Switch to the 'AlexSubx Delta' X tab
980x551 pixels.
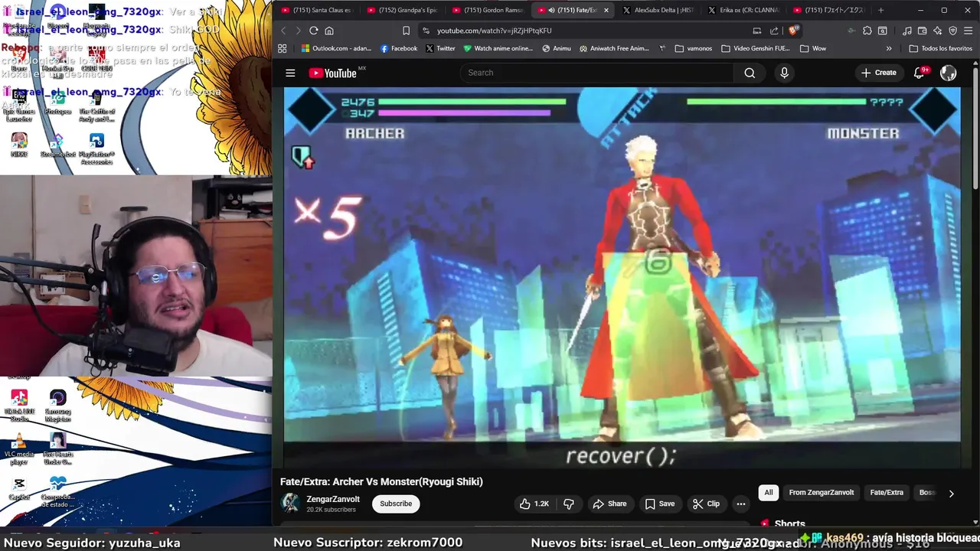(x=659, y=10)
